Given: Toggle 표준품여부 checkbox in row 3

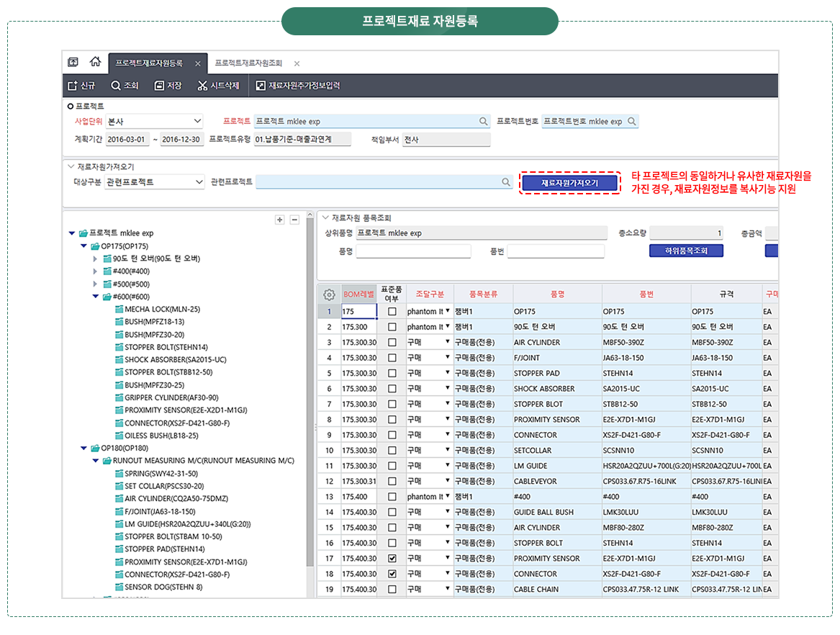Looking at the screenshot, I should pos(392,343).
